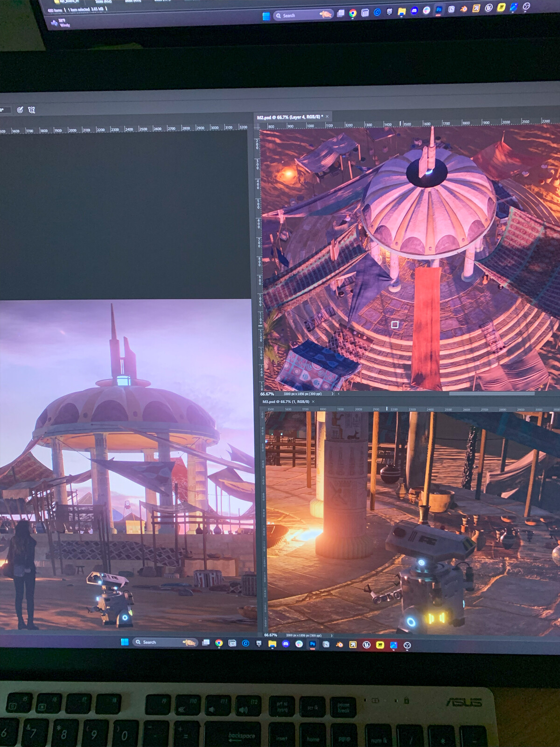Open the butterfly symmetry options icon
This screenshot has width=560, height=747.
pyautogui.click(x=32, y=110)
